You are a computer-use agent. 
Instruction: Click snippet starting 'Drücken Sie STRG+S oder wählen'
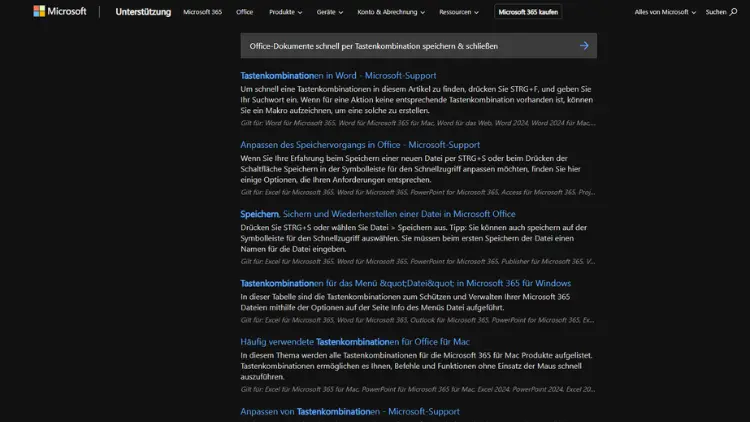tap(414, 238)
